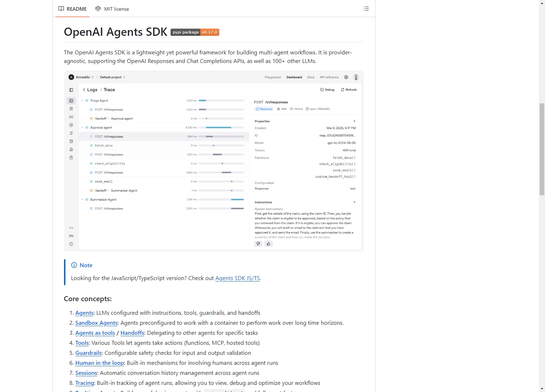Screen dimensions: 545x392
Task: Click the sidebar panel toggle icon in the screenshot
Action: tap(71, 90)
